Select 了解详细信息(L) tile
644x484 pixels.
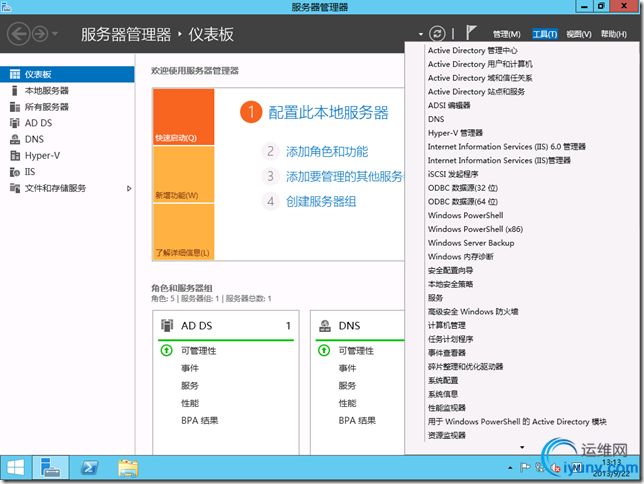pyautogui.click(x=184, y=232)
